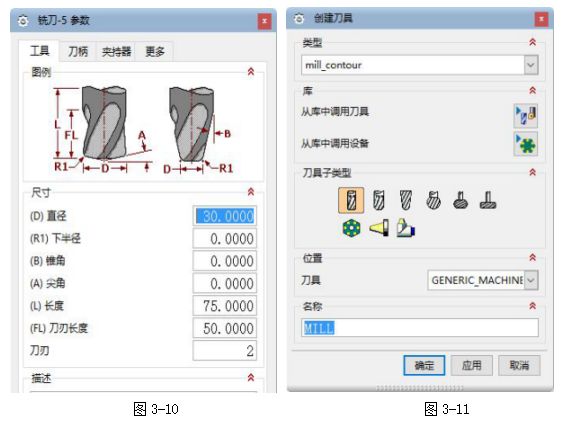
Task: Click the MILL name input field
Action: click(420, 328)
